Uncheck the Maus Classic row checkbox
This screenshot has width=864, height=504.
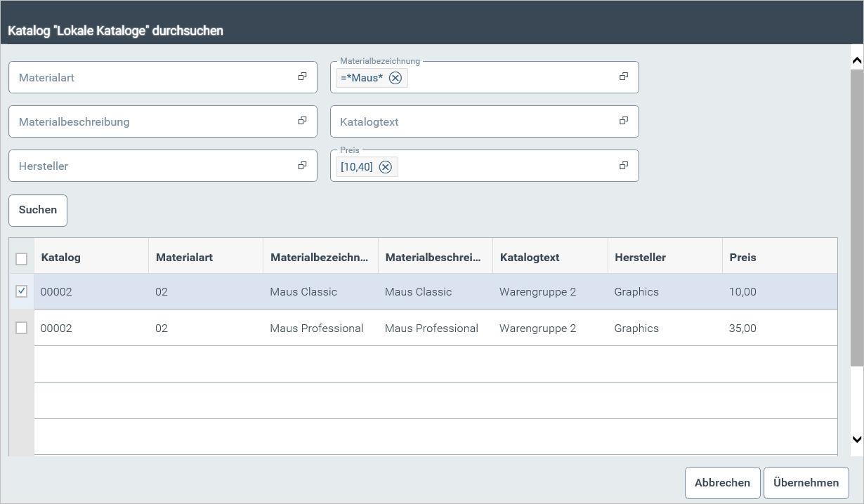coord(22,291)
